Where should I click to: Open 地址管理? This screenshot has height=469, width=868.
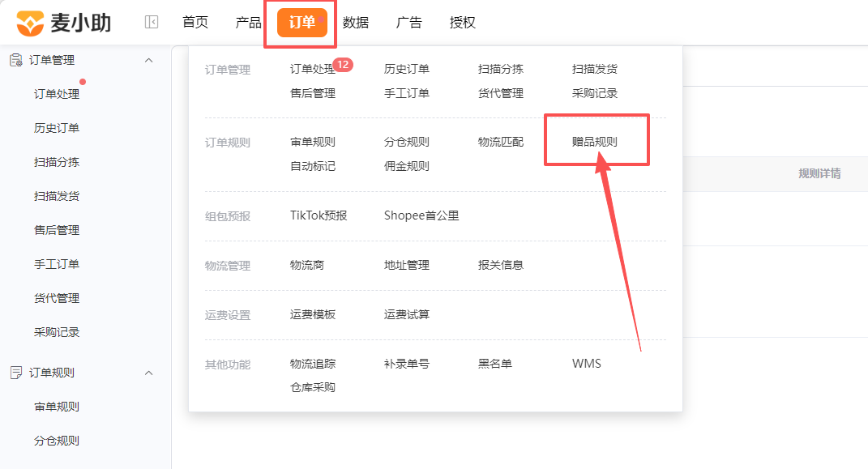407,266
